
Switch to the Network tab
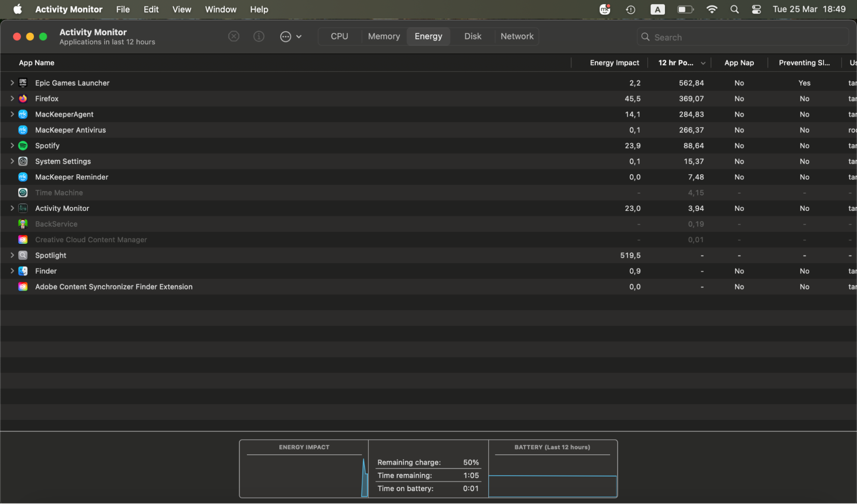click(517, 36)
